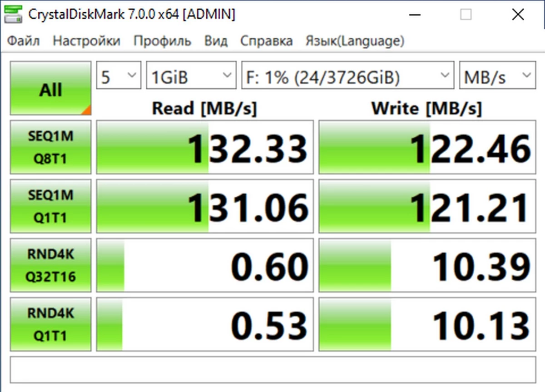The image size is (545, 392).
Task: Click the CrystalDiskMark app icon in title bar
Action: tap(13, 15)
